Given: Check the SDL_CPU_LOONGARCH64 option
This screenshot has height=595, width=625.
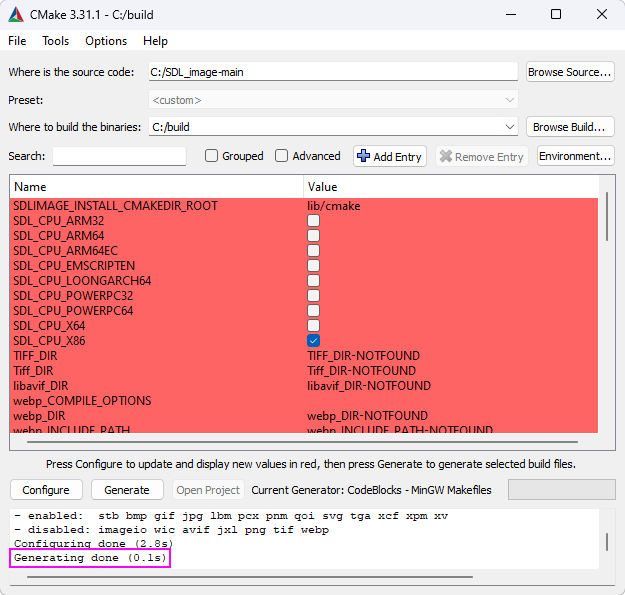Looking at the screenshot, I should [x=313, y=281].
